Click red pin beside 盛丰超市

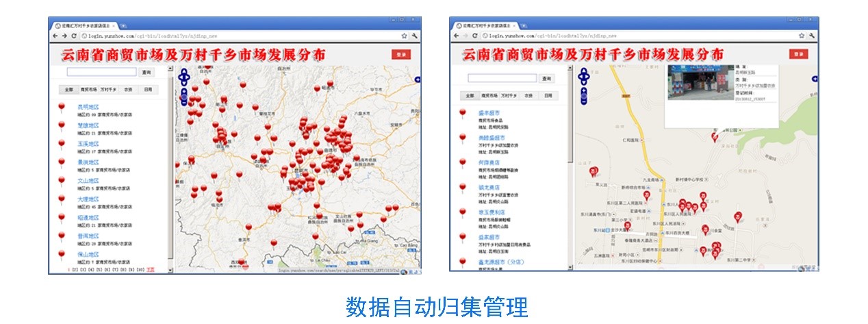(462, 114)
